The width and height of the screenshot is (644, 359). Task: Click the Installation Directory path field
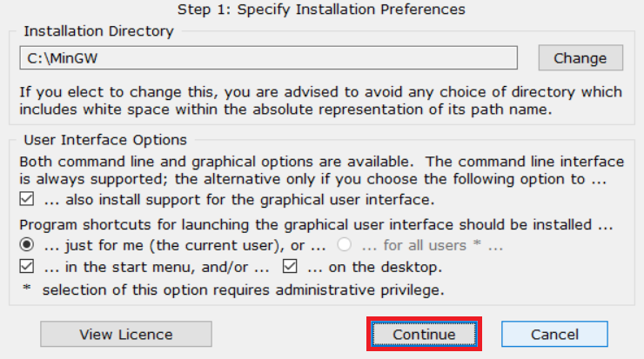tap(268, 58)
